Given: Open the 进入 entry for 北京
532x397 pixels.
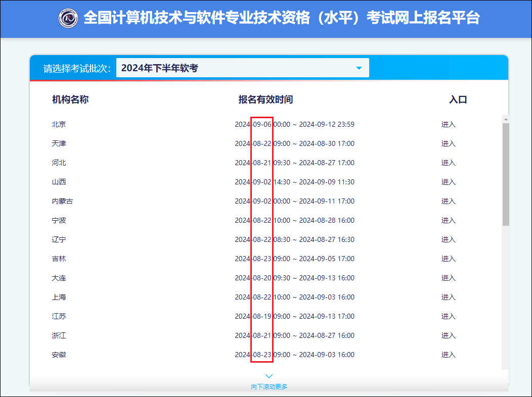Looking at the screenshot, I should click(x=448, y=124).
